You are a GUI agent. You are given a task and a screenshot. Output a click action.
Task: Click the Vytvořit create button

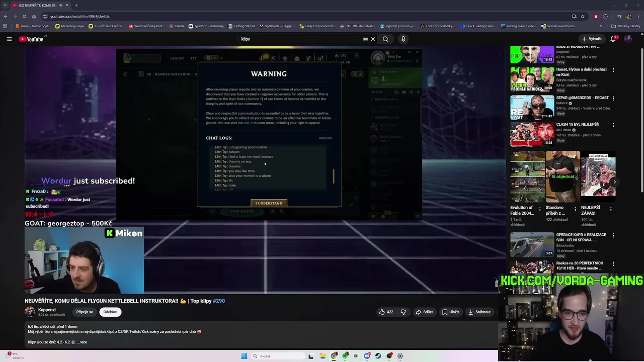pyautogui.click(x=592, y=39)
